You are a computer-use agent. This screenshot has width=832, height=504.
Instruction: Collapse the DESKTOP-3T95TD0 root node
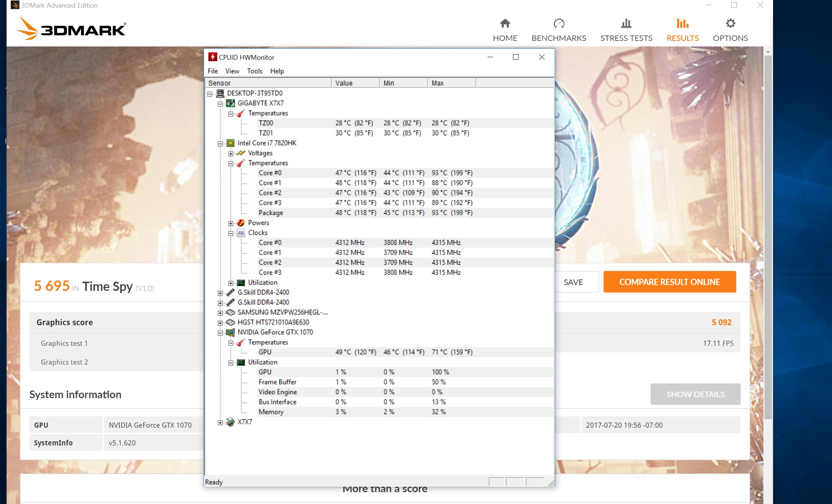click(210, 94)
